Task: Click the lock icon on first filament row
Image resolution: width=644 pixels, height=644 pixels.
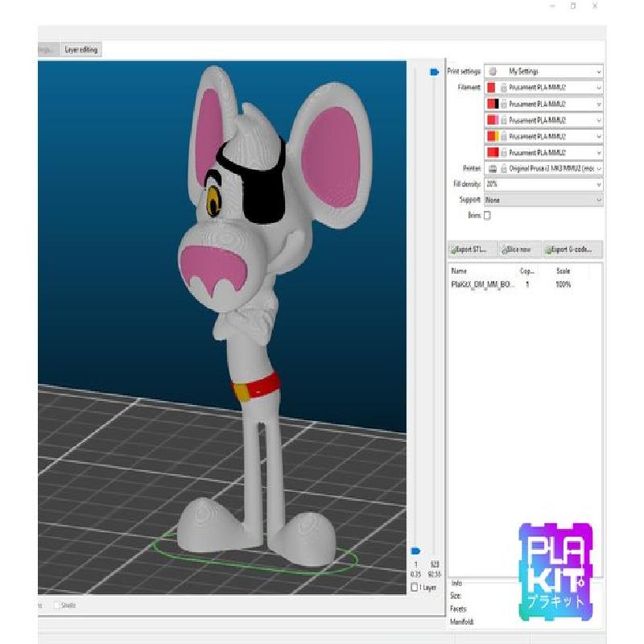Action: [504, 88]
